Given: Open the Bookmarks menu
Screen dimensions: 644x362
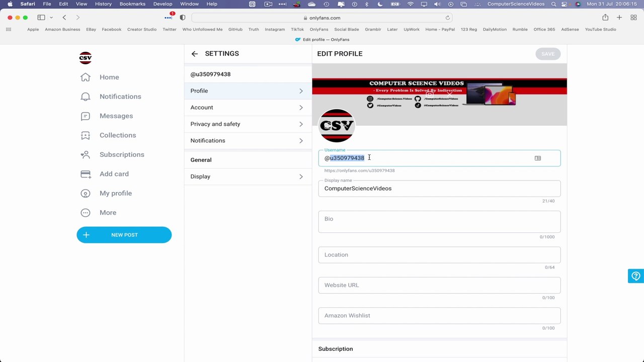Looking at the screenshot, I should 132,4.
